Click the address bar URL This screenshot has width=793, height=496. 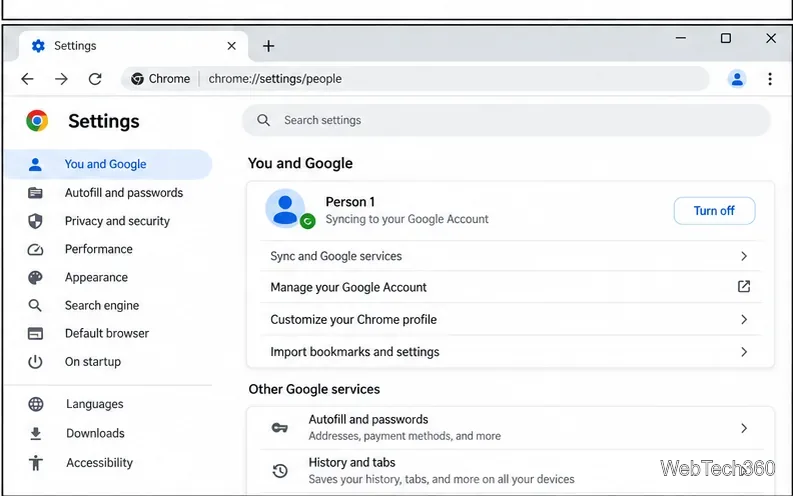click(275, 79)
